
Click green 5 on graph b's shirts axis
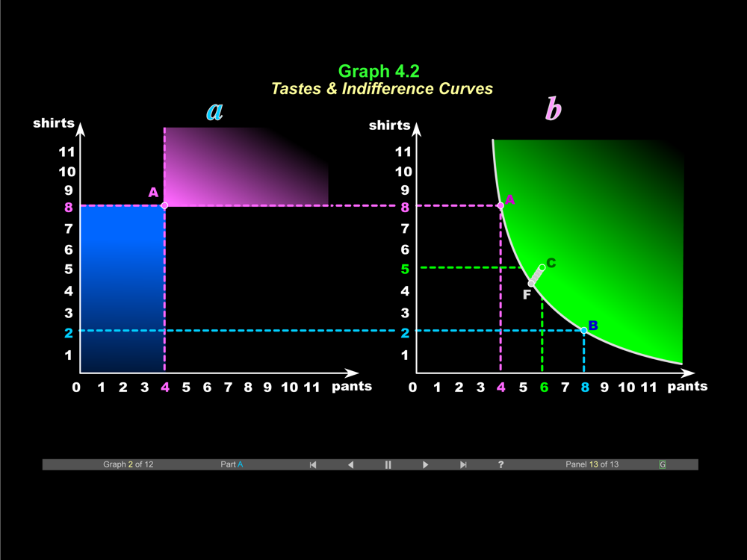(x=405, y=270)
